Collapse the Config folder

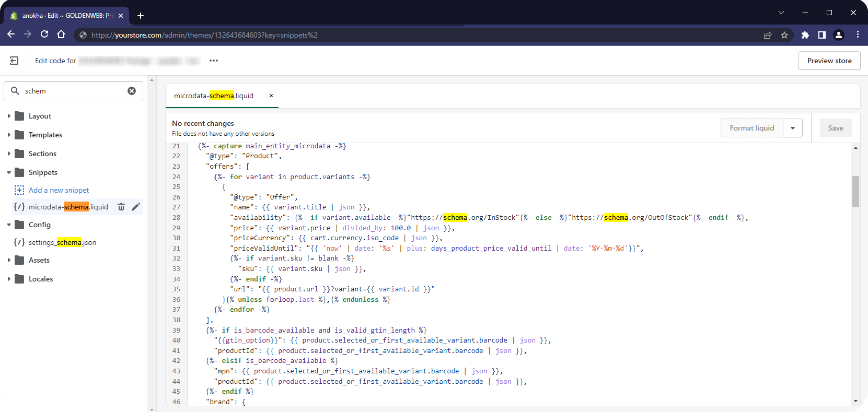(9, 225)
